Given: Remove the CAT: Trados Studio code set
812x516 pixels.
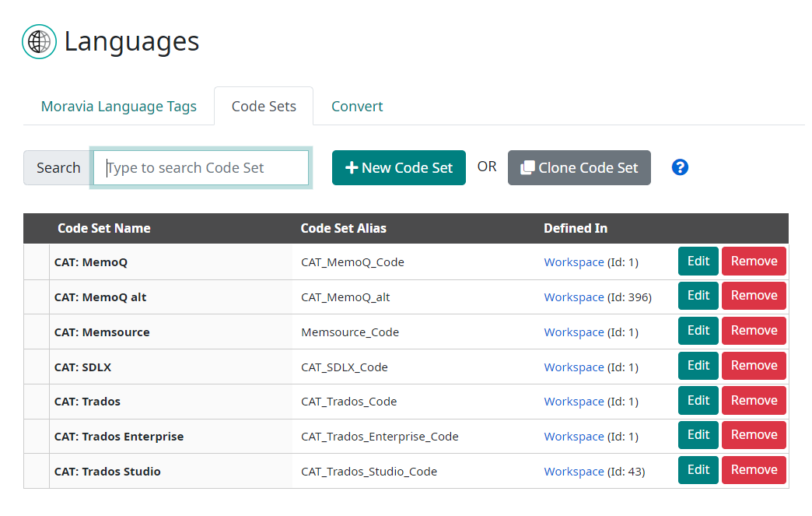Looking at the screenshot, I should tap(754, 470).
